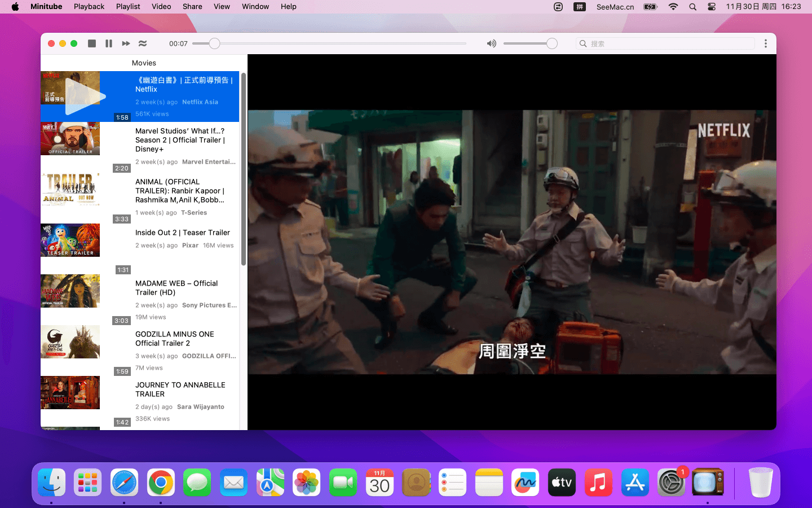
Task: Open the Window menu
Action: pyautogui.click(x=255, y=7)
